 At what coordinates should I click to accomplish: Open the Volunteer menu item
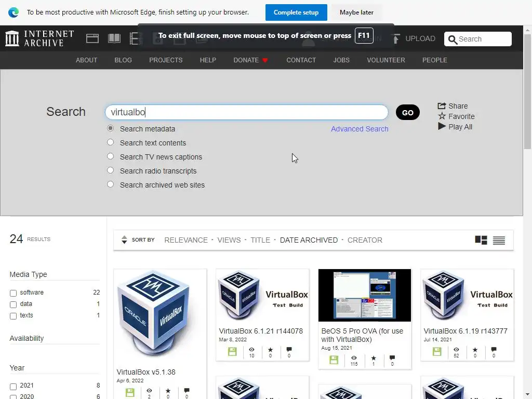point(386,60)
